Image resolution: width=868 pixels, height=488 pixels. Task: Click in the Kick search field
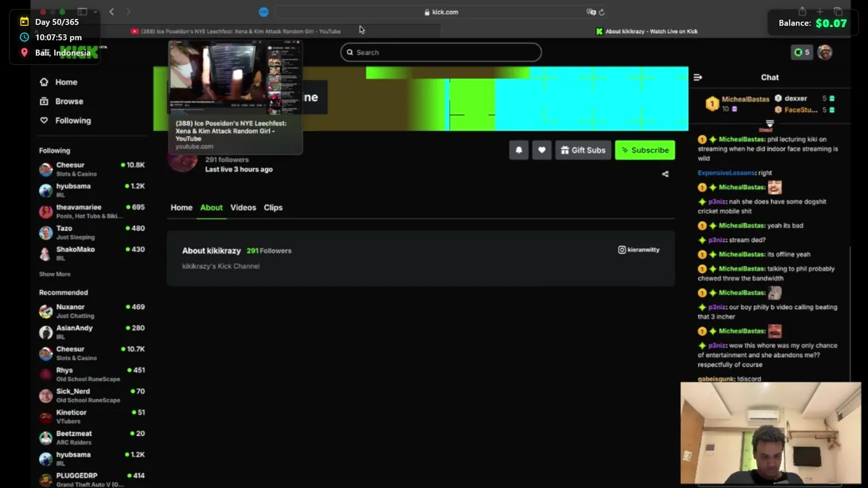pos(441,52)
